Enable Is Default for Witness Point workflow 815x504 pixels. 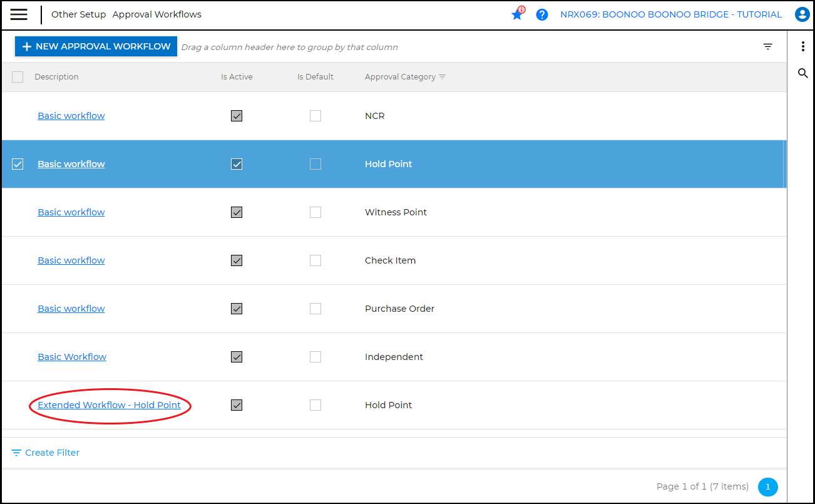tap(315, 212)
